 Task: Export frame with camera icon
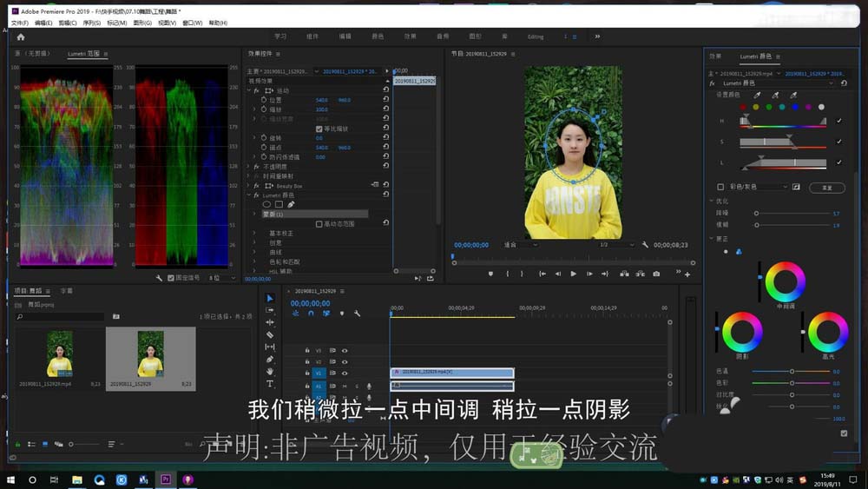tap(656, 274)
